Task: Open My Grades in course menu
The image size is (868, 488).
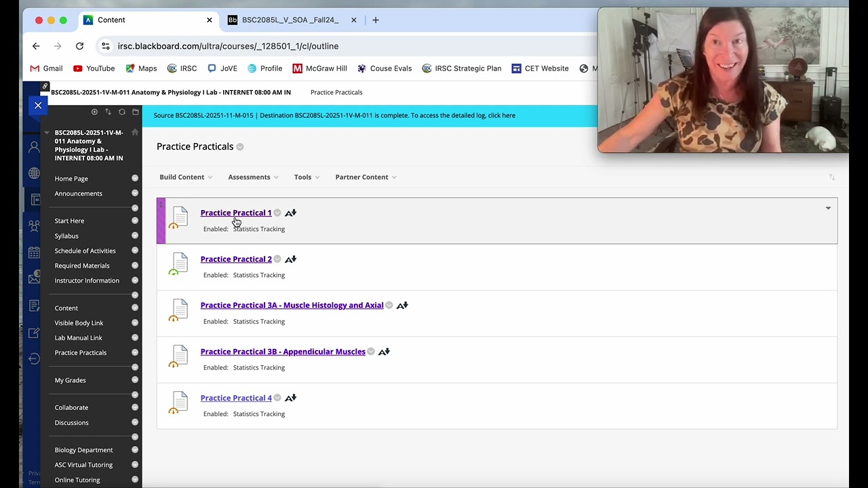Action: click(x=70, y=380)
